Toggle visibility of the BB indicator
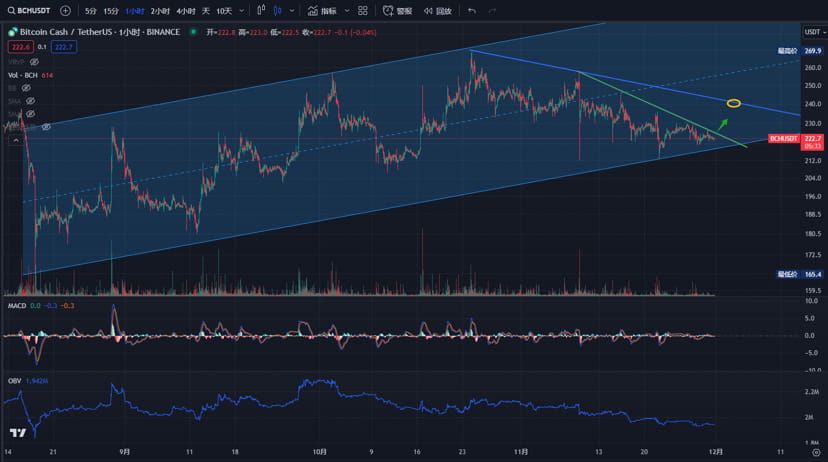 click(x=26, y=88)
